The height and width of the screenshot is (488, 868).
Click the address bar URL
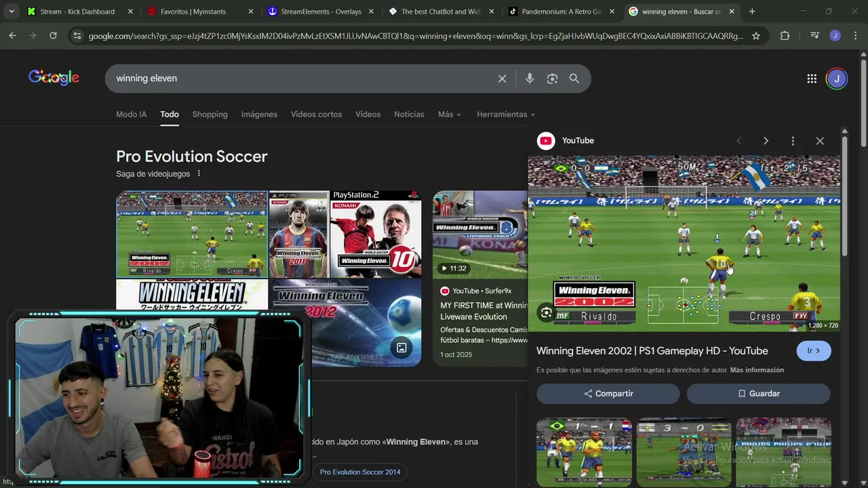416,36
